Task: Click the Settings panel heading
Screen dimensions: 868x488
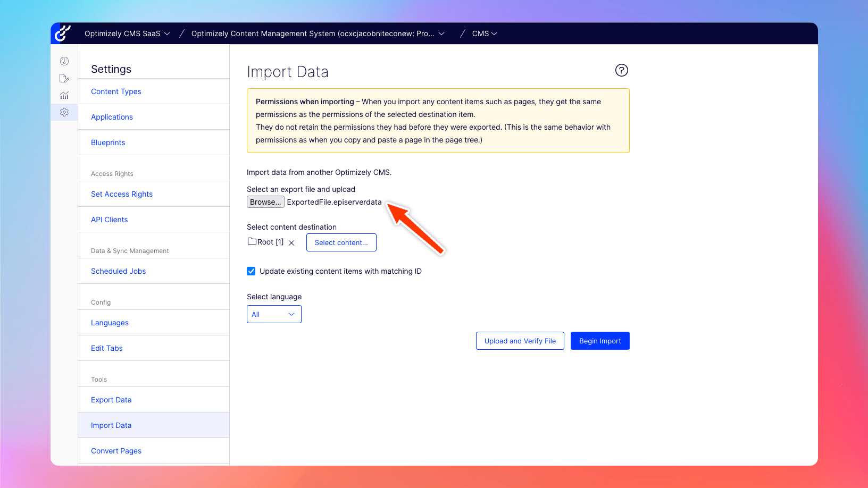Action: [111, 69]
